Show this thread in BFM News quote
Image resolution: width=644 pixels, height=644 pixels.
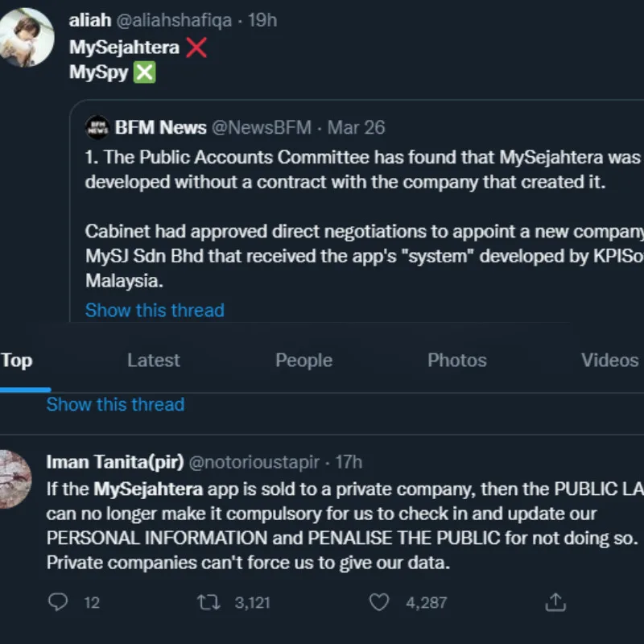point(155,310)
